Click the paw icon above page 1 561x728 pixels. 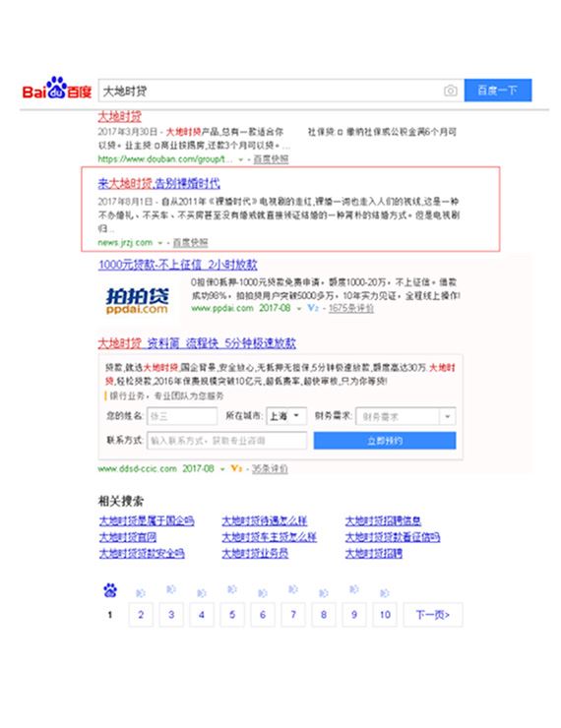(x=110, y=590)
